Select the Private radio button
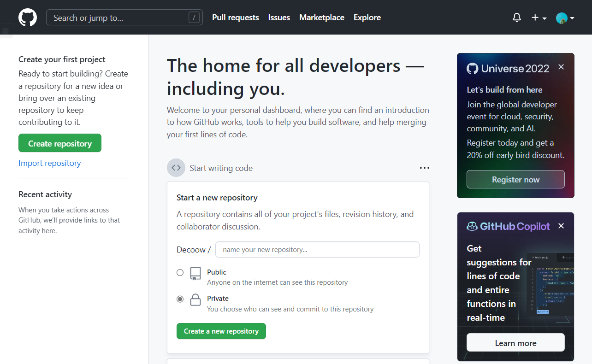Screen dimensions: 592x364 pos(180,299)
